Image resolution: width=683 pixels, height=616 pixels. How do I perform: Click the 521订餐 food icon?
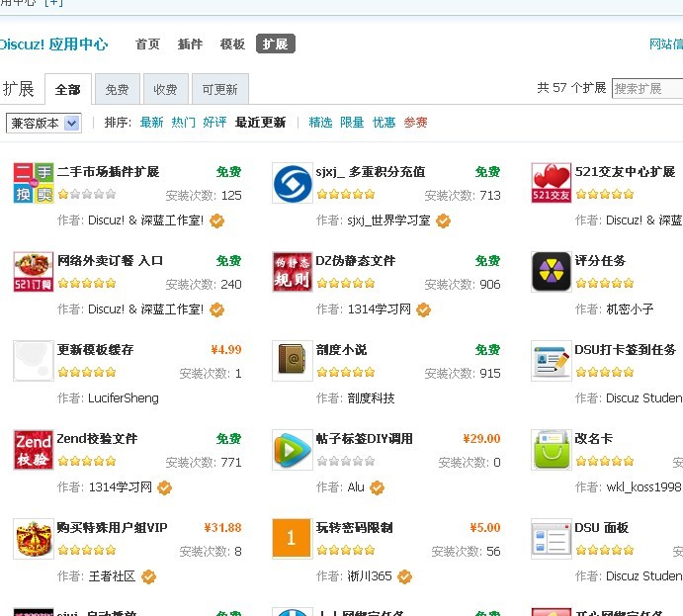pyautogui.click(x=33, y=272)
